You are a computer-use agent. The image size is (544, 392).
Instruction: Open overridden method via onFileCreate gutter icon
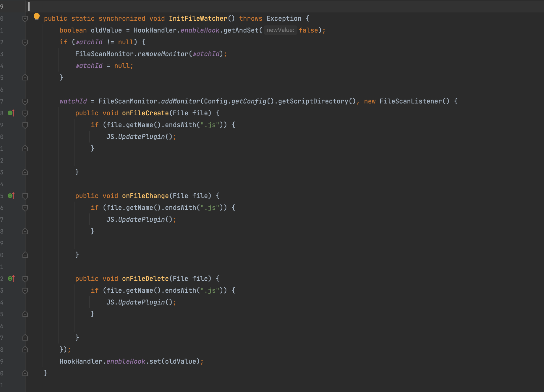click(10, 113)
